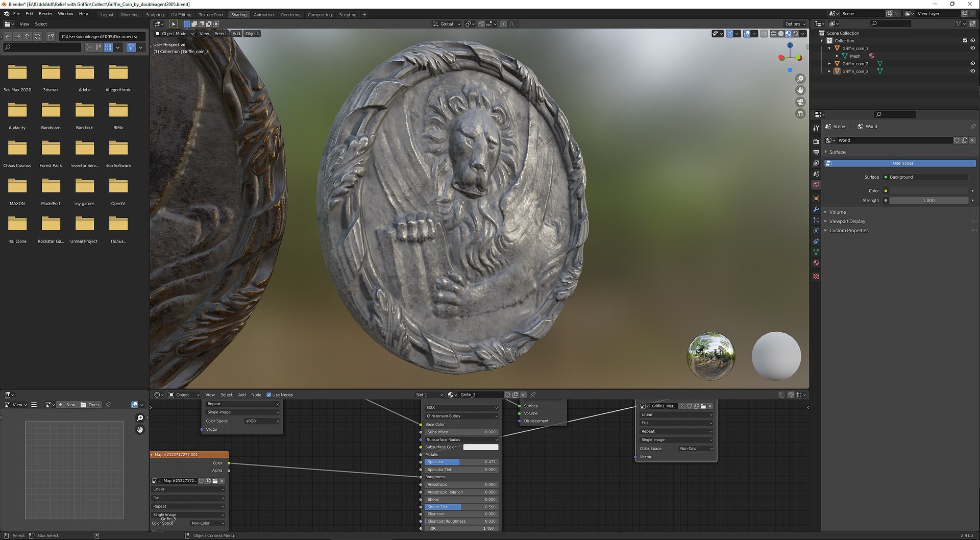980x540 pixels.
Task: Open the Render properties camera tab
Action: (x=816, y=141)
